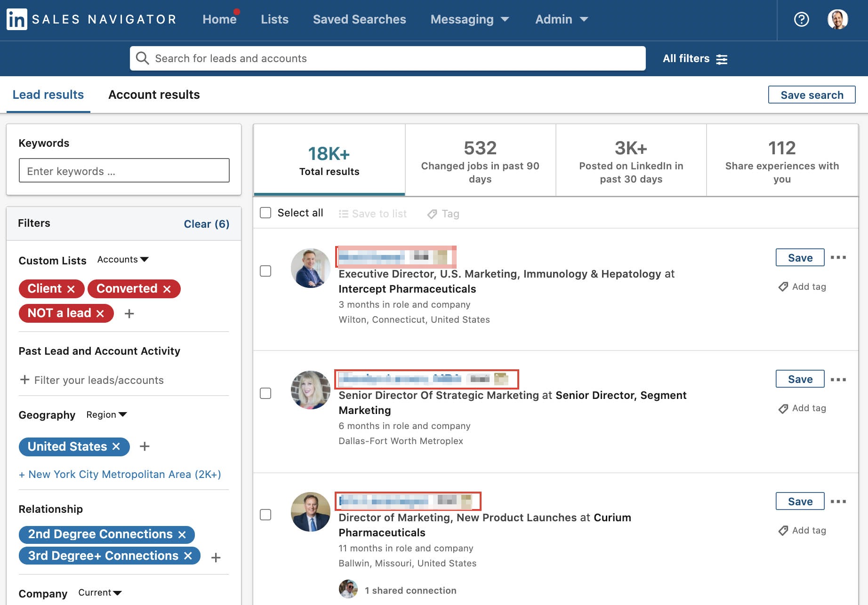
Task: Add another Custom Lists filter with plus
Action: tap(129, 313)
